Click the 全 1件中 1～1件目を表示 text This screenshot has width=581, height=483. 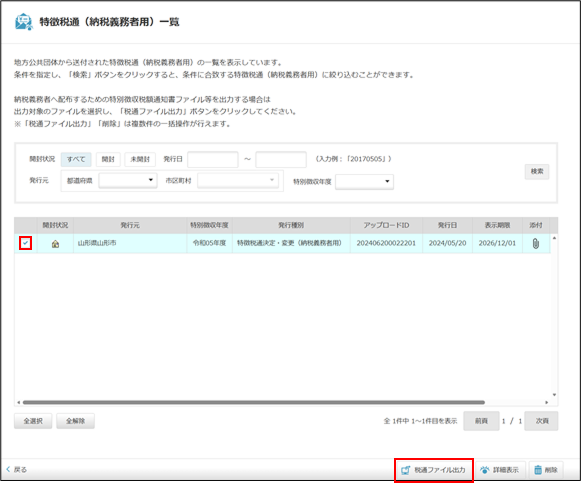point(420,421)
